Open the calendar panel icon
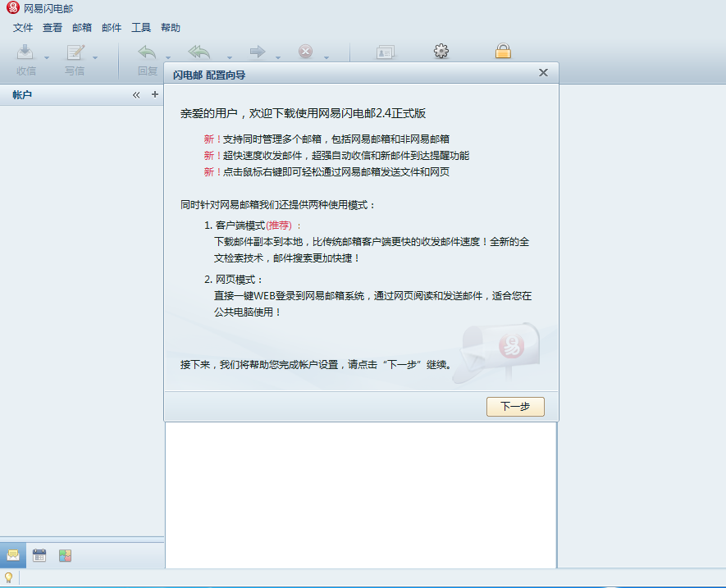726x588 pixels. [x=39, y=555]
